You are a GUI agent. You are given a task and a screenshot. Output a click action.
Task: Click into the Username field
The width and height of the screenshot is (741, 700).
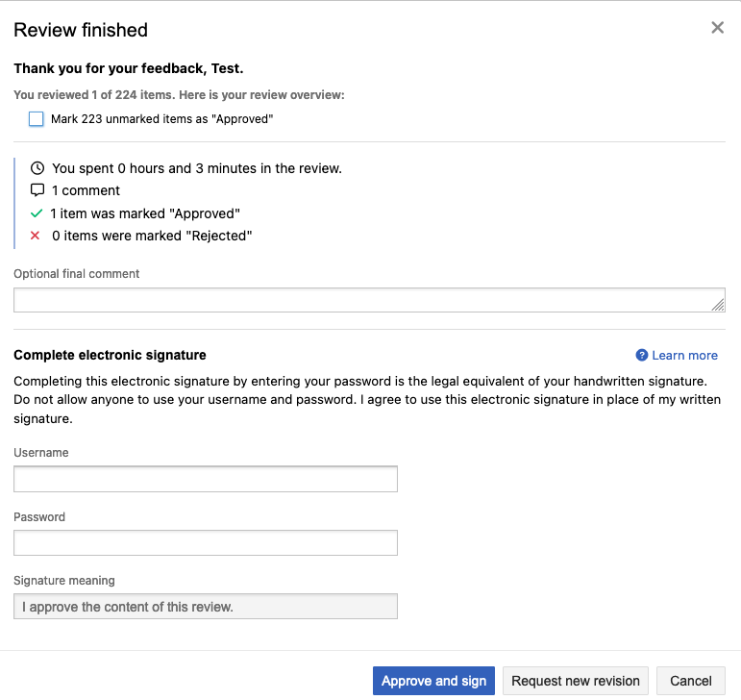[206, 479]
